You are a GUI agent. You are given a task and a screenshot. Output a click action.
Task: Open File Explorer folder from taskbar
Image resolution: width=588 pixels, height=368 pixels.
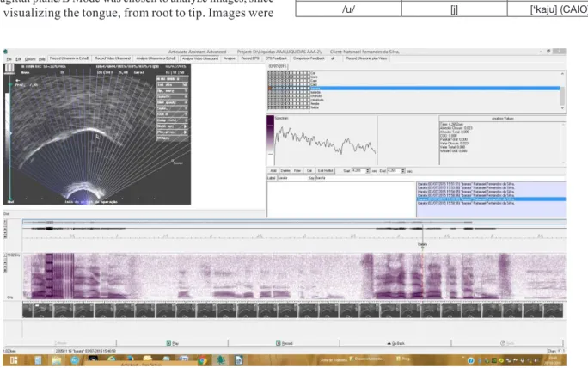click(56, 360)
